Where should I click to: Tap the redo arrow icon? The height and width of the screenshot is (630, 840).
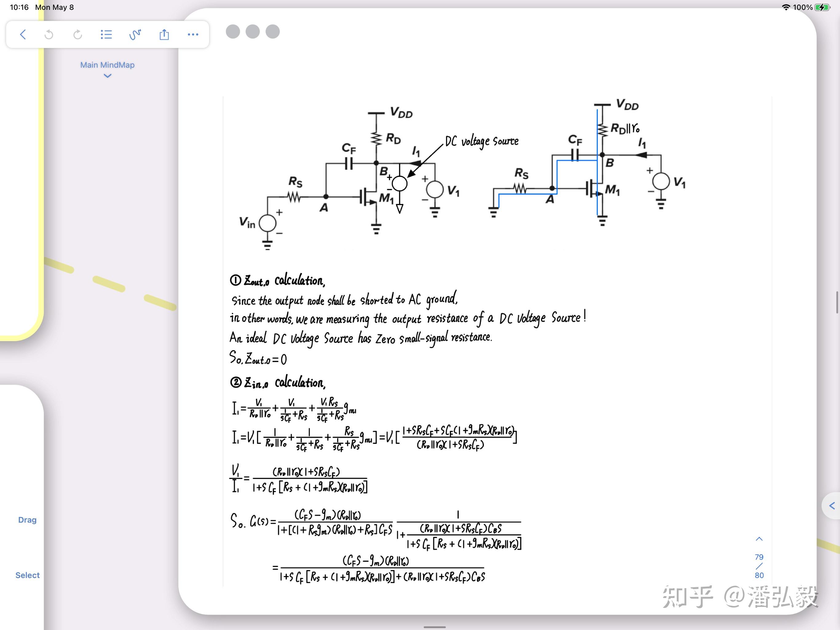77,34
